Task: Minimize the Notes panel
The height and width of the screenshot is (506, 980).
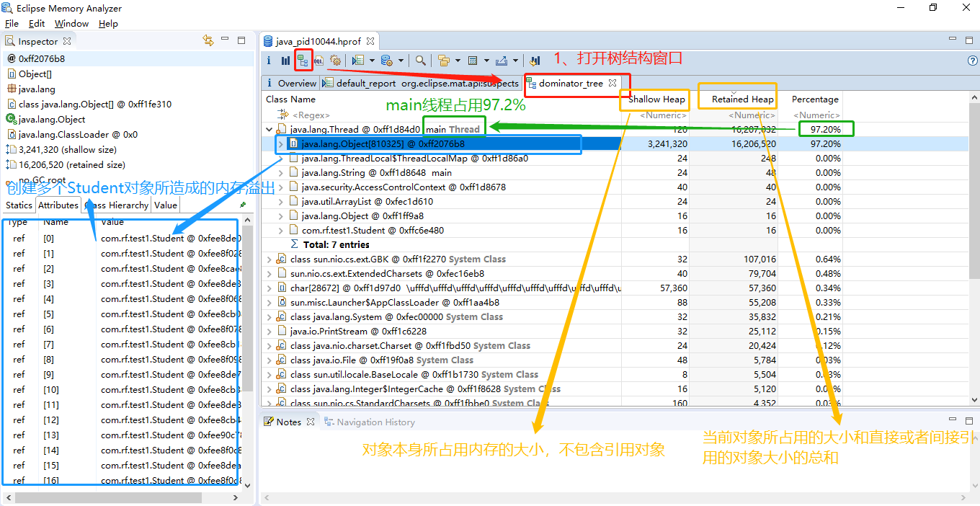Action: (x=952, y=420)
